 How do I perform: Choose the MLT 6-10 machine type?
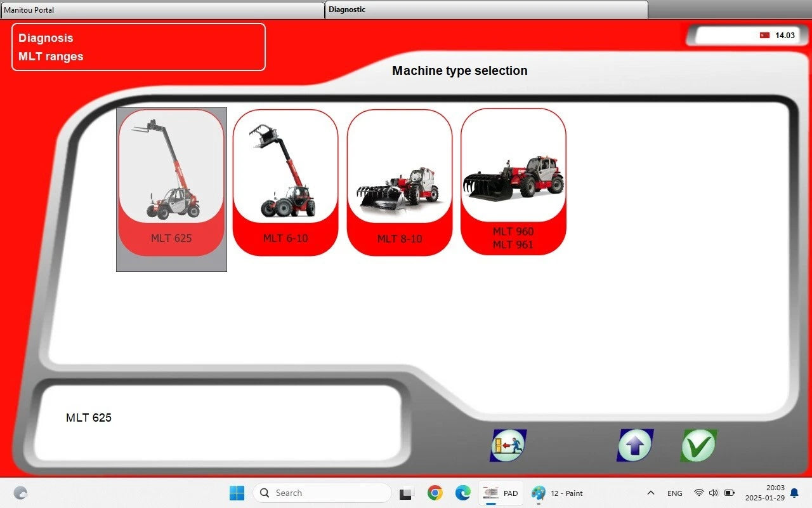(285, 183)
